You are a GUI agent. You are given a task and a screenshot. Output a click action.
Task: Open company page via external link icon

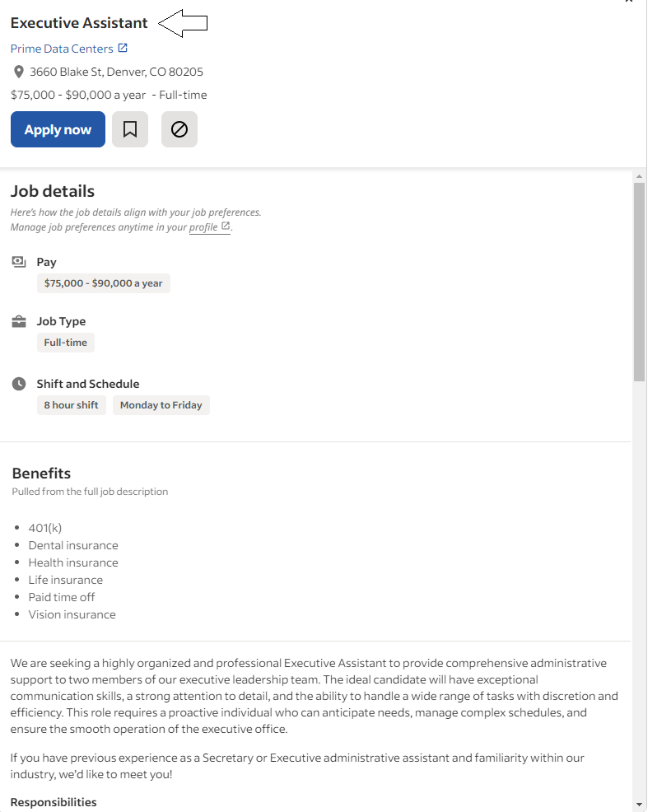(123, 48)
